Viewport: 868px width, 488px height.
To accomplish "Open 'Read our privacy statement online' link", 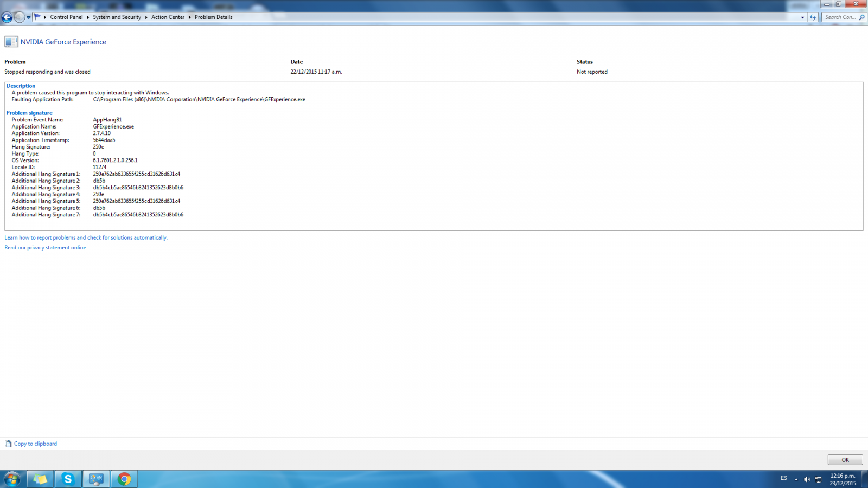I will [x=45, y=248].
